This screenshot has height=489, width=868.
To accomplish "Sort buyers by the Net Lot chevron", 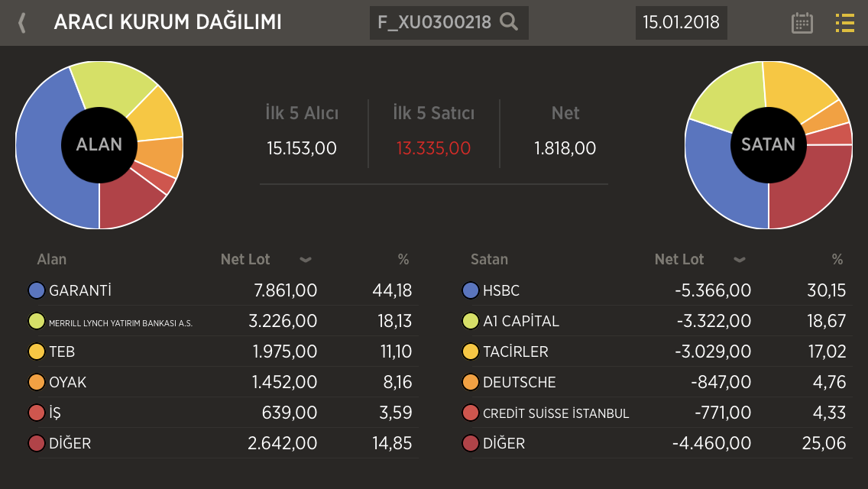I will tap(306, 260).
